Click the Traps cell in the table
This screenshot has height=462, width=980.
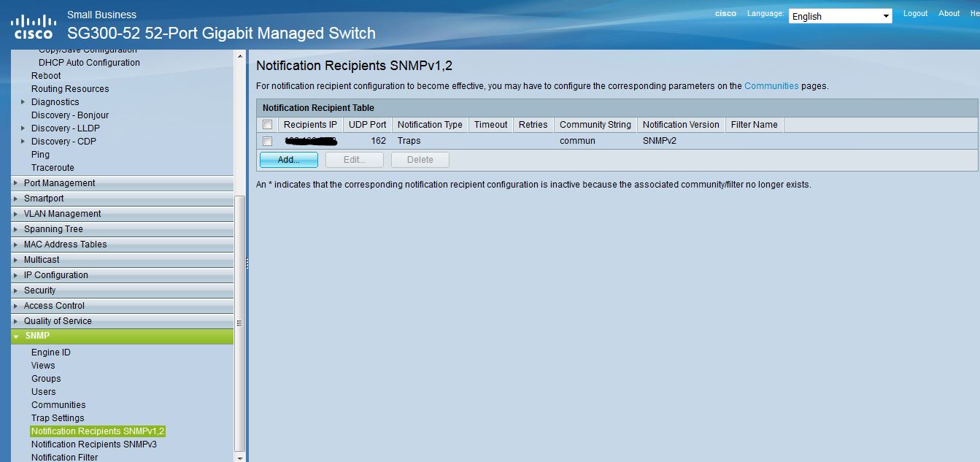(409, 141)
